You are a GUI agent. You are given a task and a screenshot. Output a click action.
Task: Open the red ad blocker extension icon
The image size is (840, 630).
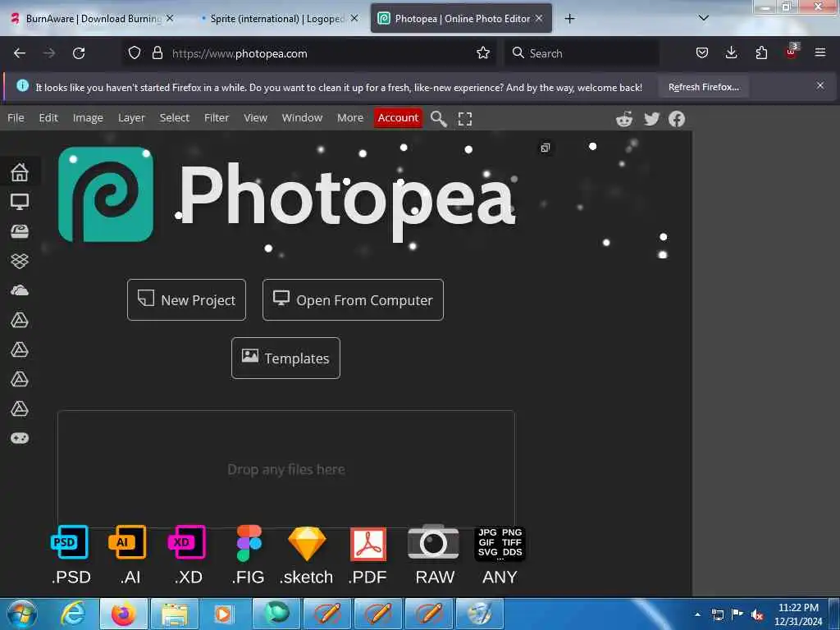tap(792, 52)
